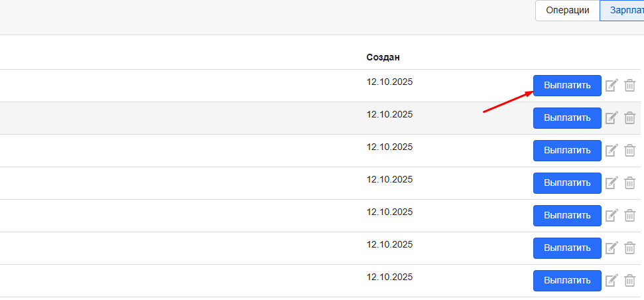
Task: Pay out the last row with Выплатить
Action: (x=567, y=281)
